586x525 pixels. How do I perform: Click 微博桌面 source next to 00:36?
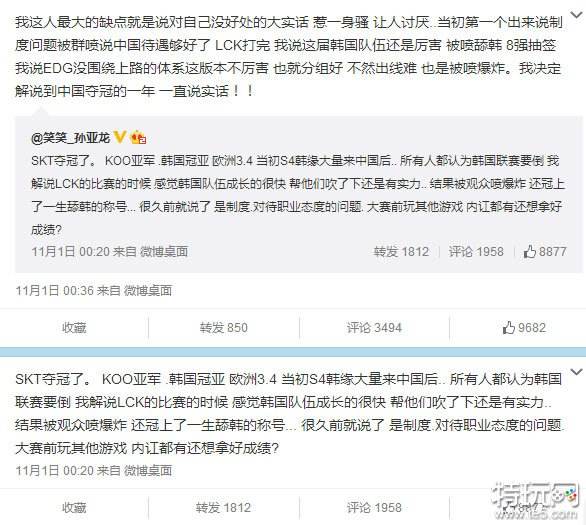point(148,291)
